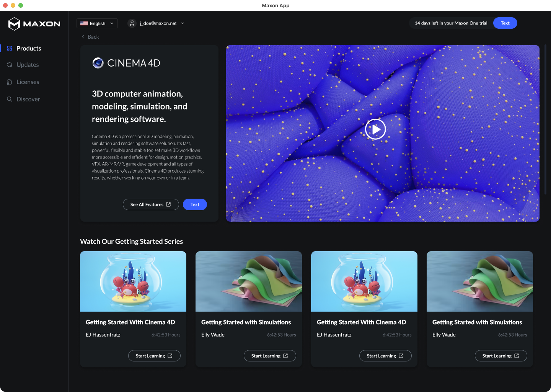This screenshot has width=551, height=392.
Task: Click the first EJ Hassenfratz author name
Action: pyautogui.click(x=103, y=335)
